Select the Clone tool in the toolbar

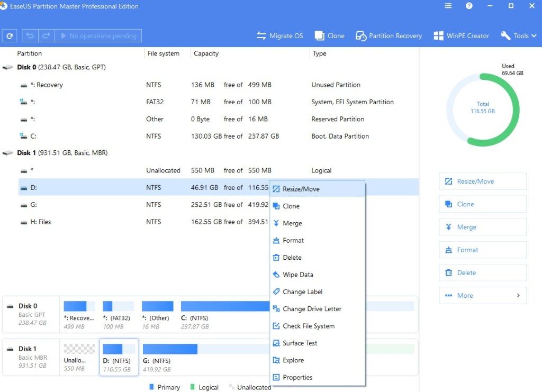(329, 35)
